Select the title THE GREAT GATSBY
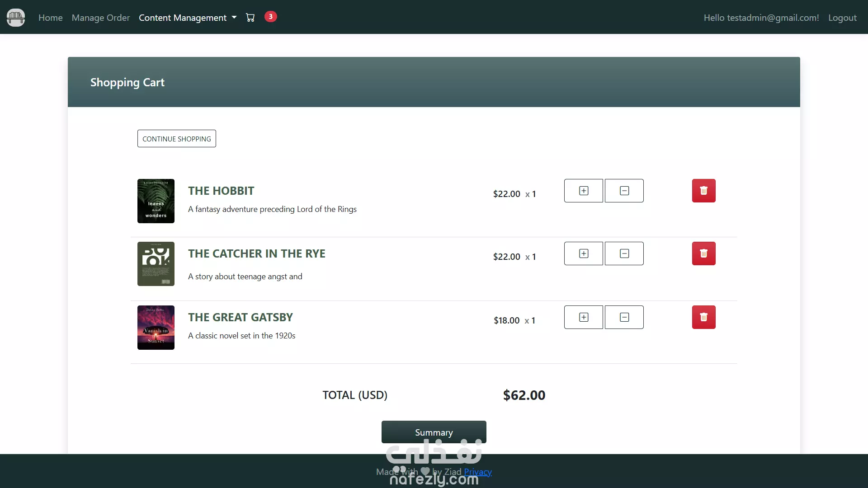 point(241,317)
